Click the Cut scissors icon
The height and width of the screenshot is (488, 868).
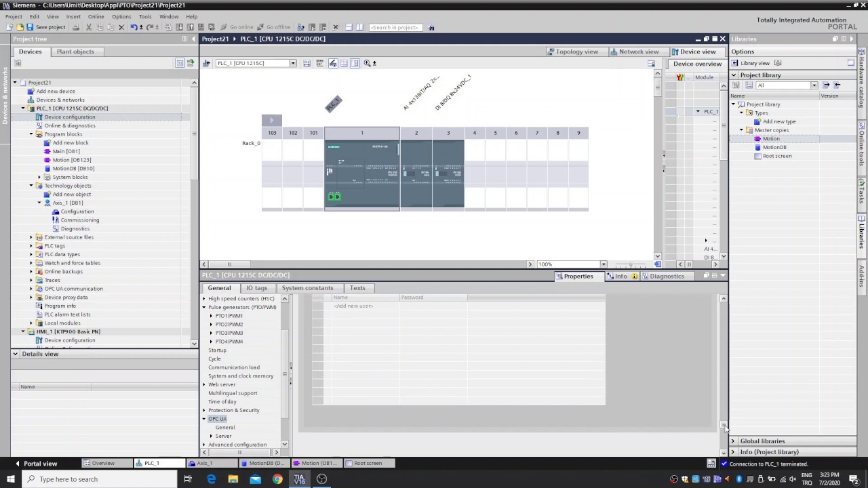pos(88,27)
